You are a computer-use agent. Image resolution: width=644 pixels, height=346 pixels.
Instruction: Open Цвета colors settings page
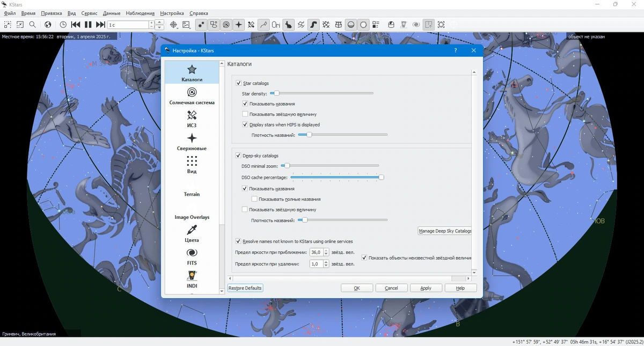192,234
